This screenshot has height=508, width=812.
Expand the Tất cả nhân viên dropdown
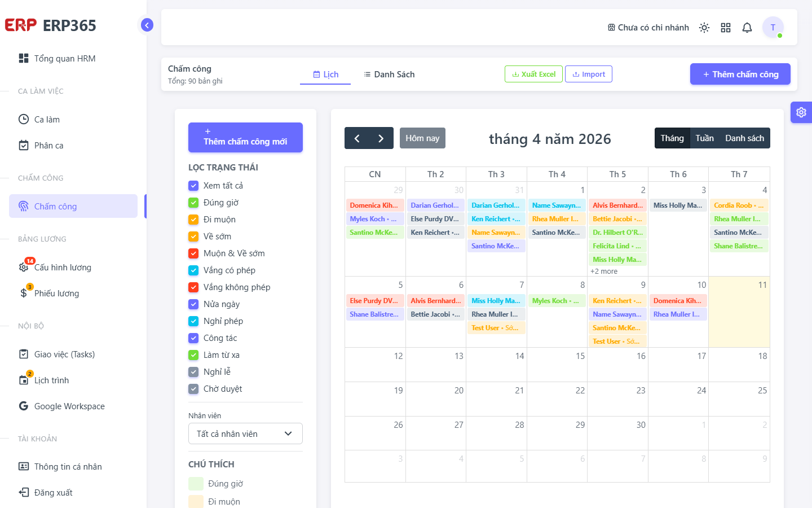[x=245, y=433]
